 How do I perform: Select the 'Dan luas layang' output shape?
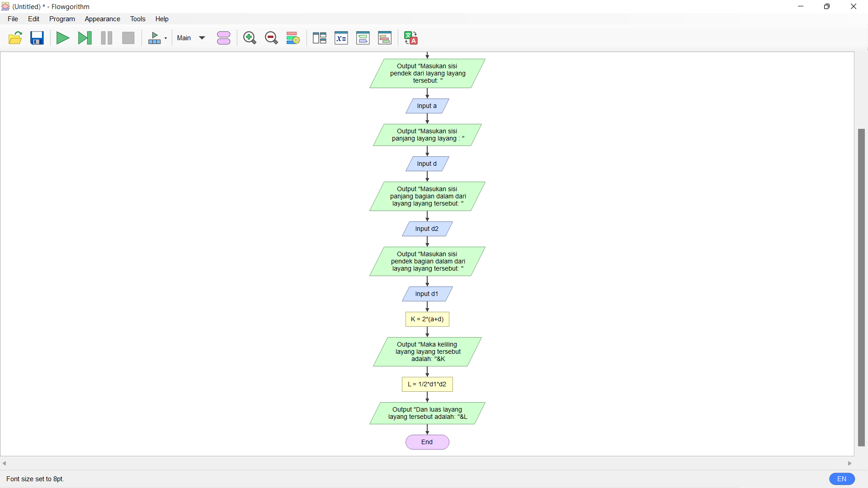tap(427, 413)
